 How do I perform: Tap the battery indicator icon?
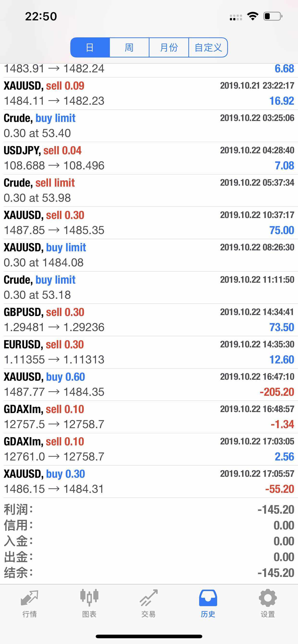pos(273,16)
